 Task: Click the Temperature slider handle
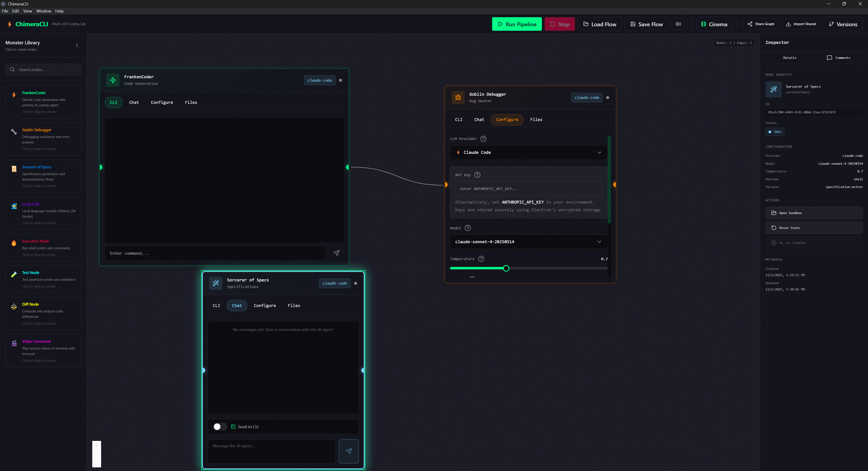coord(506,268)
